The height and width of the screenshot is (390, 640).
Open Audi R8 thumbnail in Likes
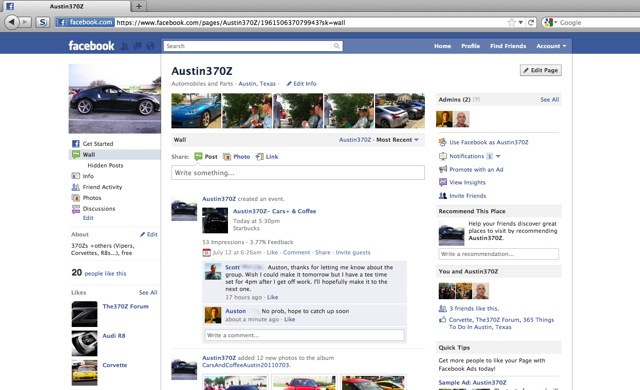pyautogui.click(x=84, y=343)
